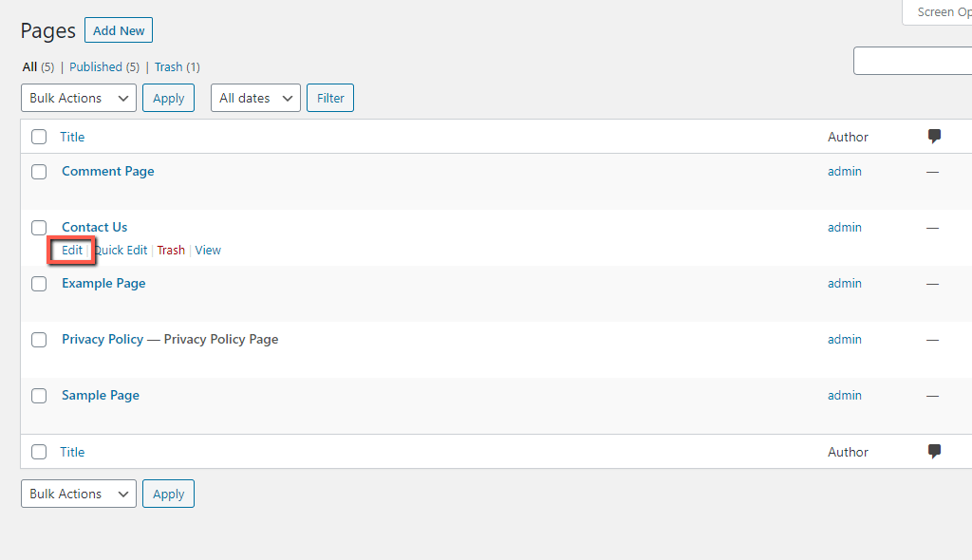
Task: Toggle the select-all checkbox in the header
Action: pos(39,137)
